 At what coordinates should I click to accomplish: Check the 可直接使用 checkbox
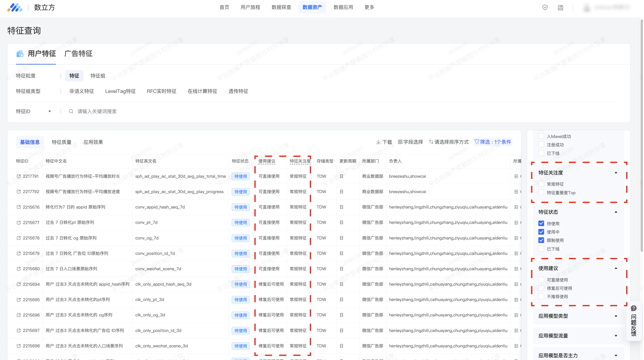pyautogui.click(x=541, y=280)
